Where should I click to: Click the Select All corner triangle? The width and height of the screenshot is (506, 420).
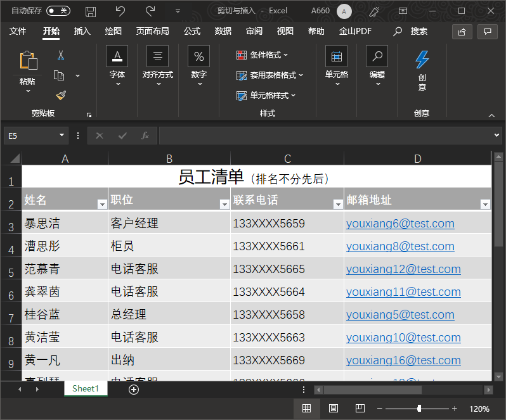tap(15, 158)
